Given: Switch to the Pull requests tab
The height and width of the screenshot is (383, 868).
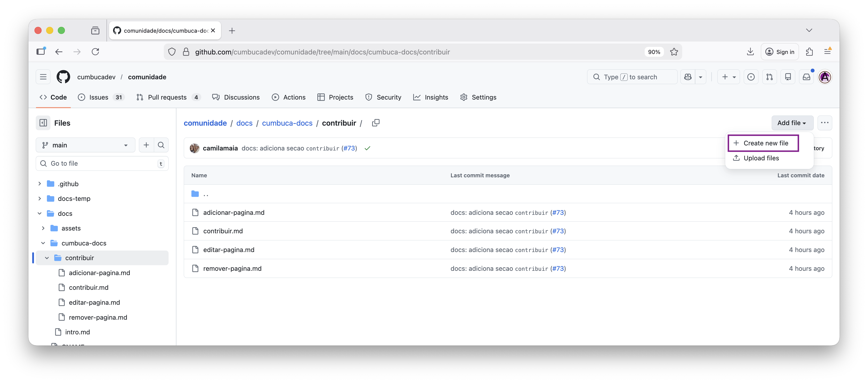Looking at the screenshot, I should coord(169,97).
